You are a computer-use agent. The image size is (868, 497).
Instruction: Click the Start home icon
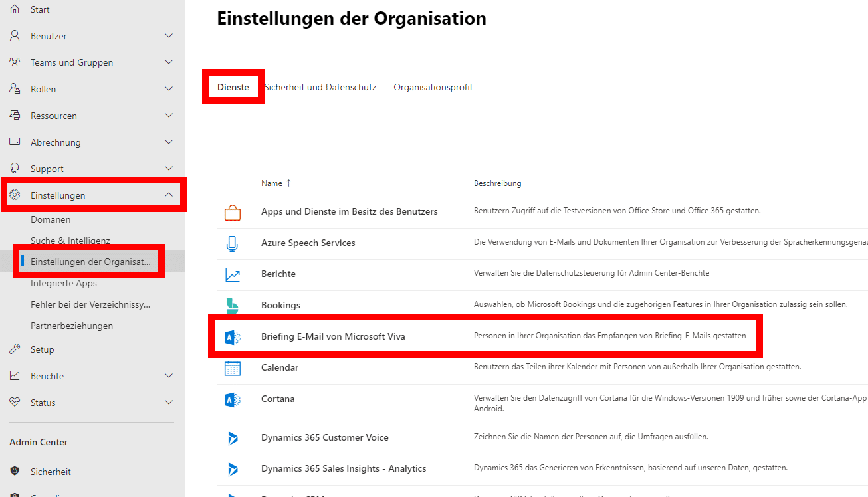[x=15, y=9]
